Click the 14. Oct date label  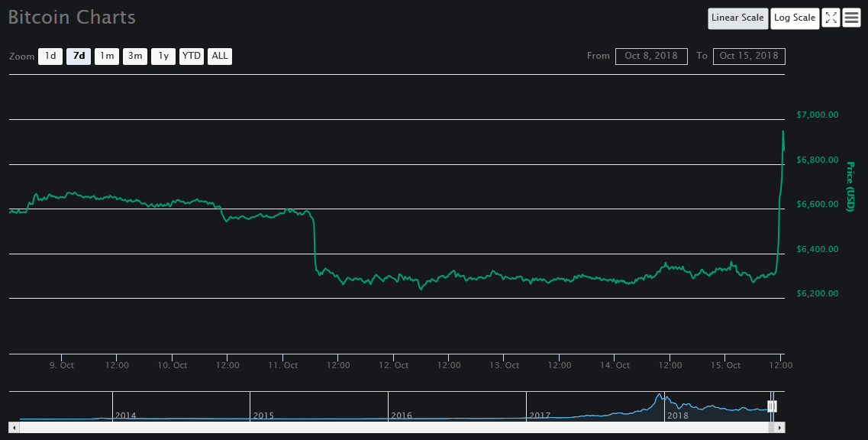pyautogui.click(x=615, y=365)
